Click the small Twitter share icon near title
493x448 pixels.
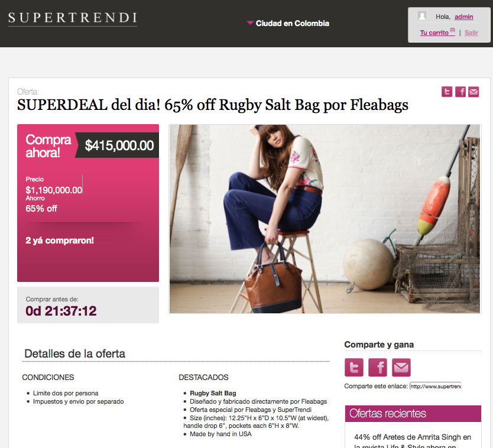447,92
